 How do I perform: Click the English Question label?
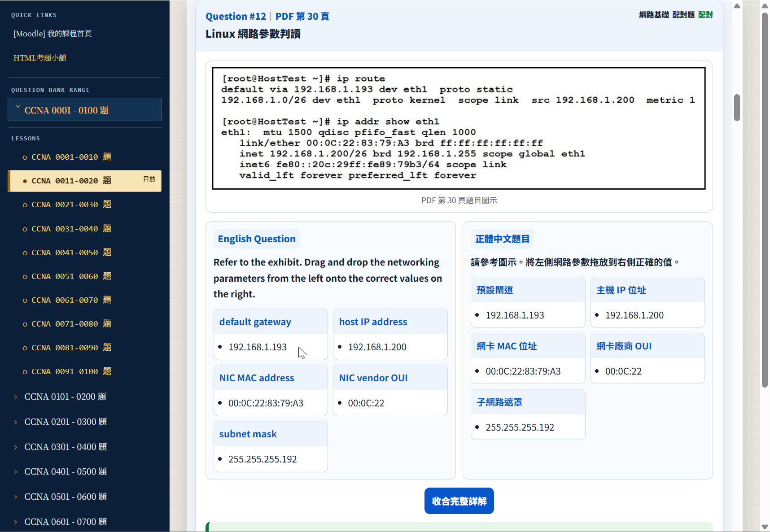(257, 239)
